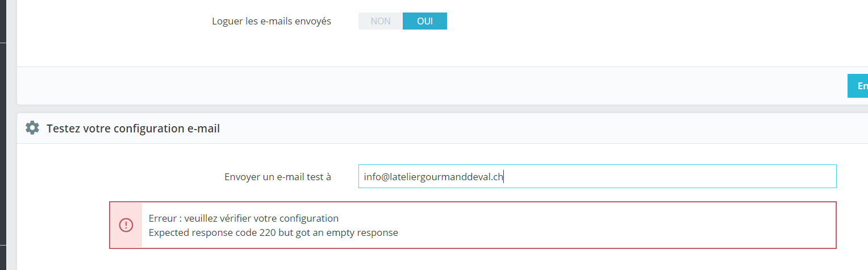Click the pink strip of the error alert
Screen dimensions: 868x270
pyautogui.click(x=126, y=225)
